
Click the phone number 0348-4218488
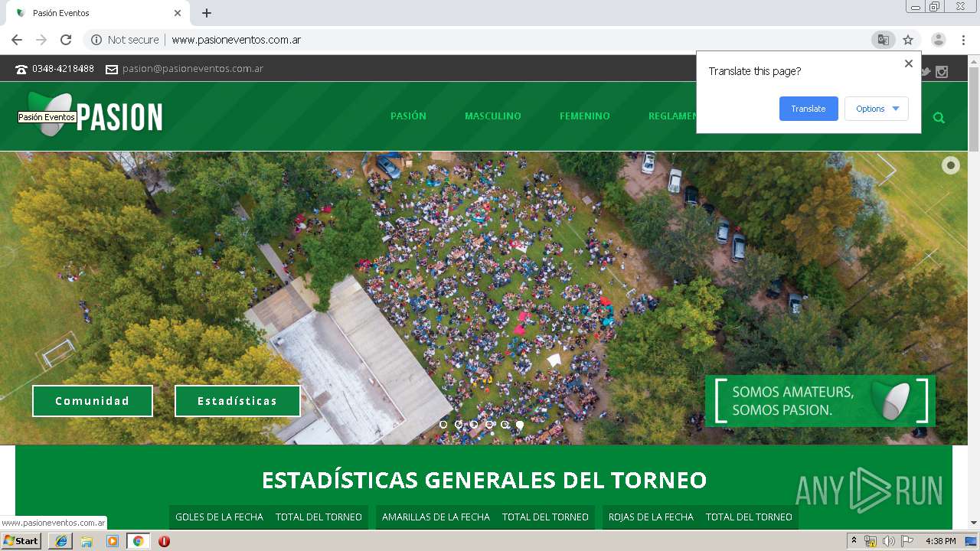click(63, 69)
